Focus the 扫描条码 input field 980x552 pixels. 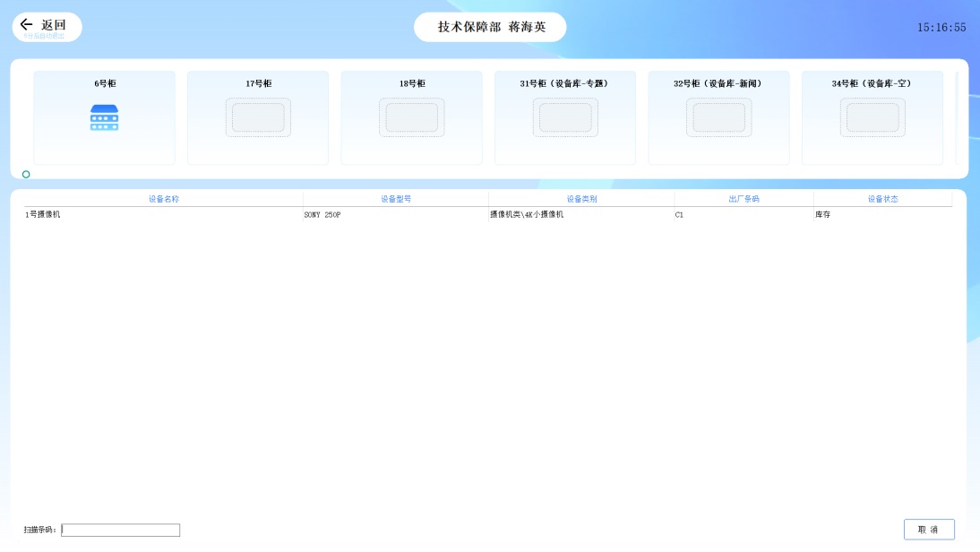[x=120, y=530]
